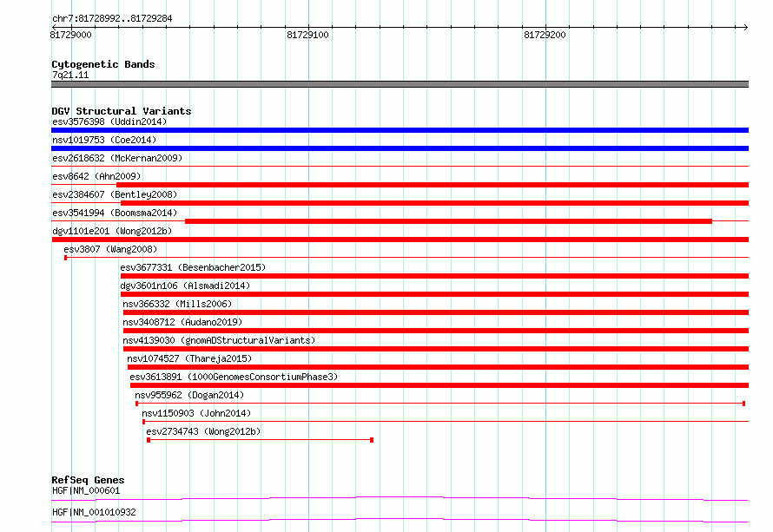Select nsv4139030 (gnomADStructuralVariants) label

coord(219,340)
